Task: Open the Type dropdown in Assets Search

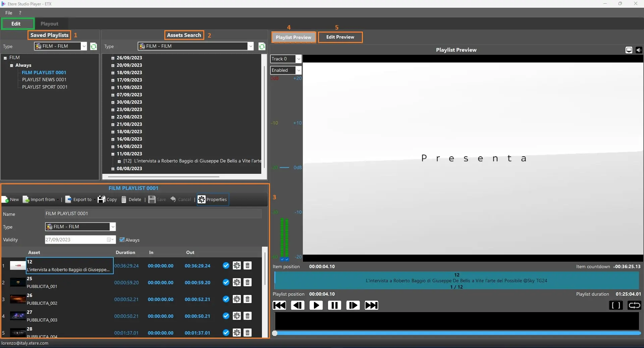Action: [x=250, y=46]
